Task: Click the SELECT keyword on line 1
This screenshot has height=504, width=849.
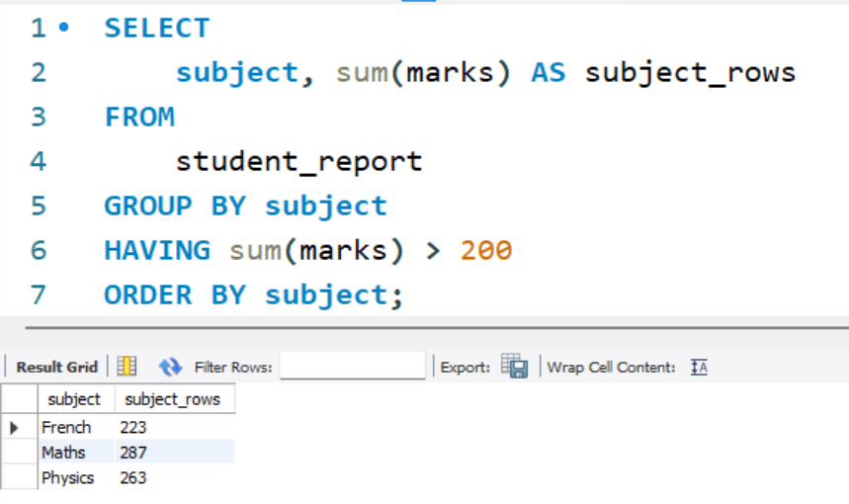Action: click(157, 28)
